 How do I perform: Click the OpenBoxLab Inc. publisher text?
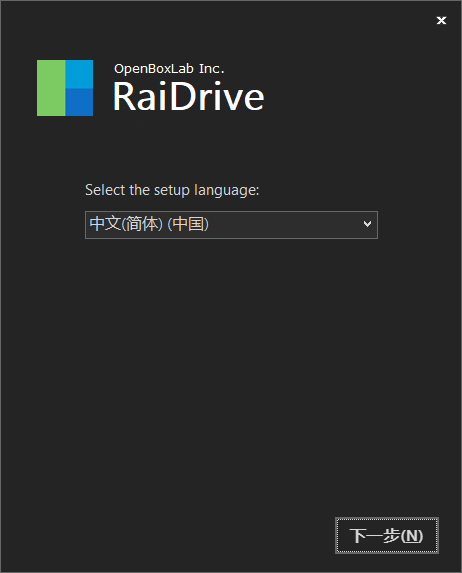(169, 69)
